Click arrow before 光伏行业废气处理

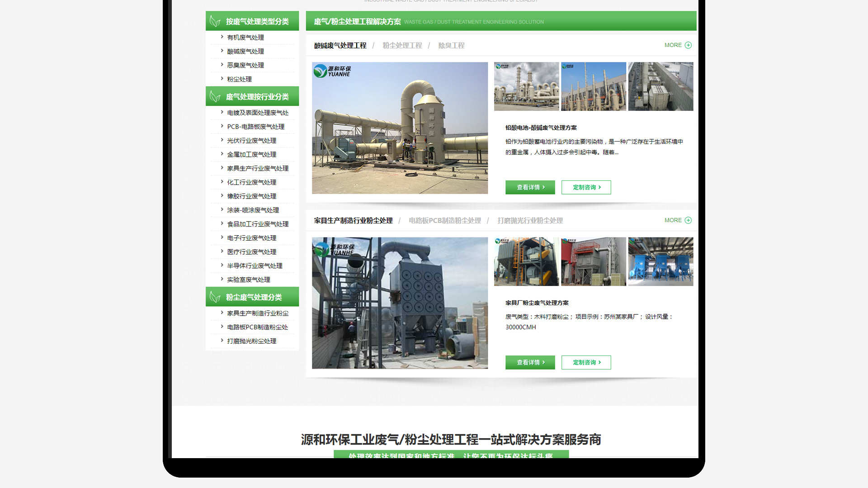(x=222, y=140)
